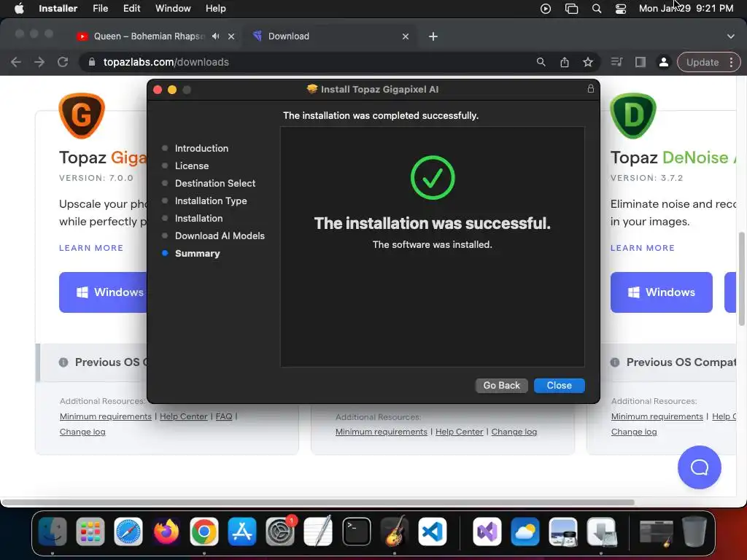
Task: Open GarageBand from the Dock
Action: click(395, 532)
